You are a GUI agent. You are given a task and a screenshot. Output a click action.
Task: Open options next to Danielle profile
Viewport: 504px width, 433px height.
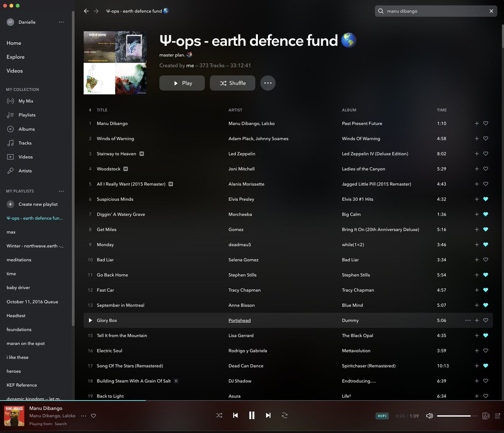tap(61, 22)
